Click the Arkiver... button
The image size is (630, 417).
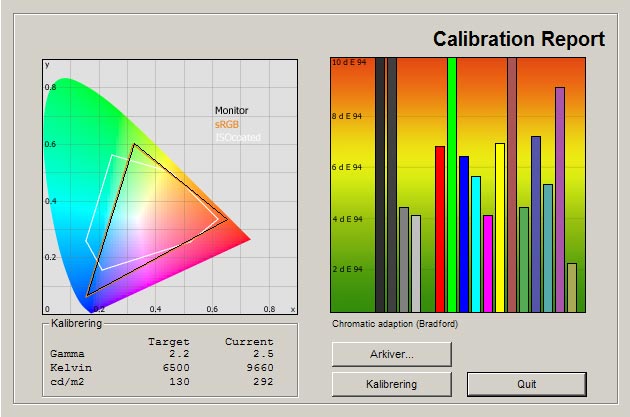[x=391, y=354]
